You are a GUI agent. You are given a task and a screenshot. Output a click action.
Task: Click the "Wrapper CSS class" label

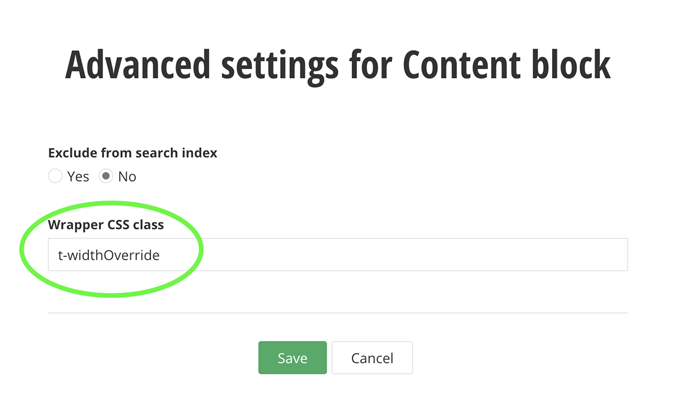tap(106, 225)
